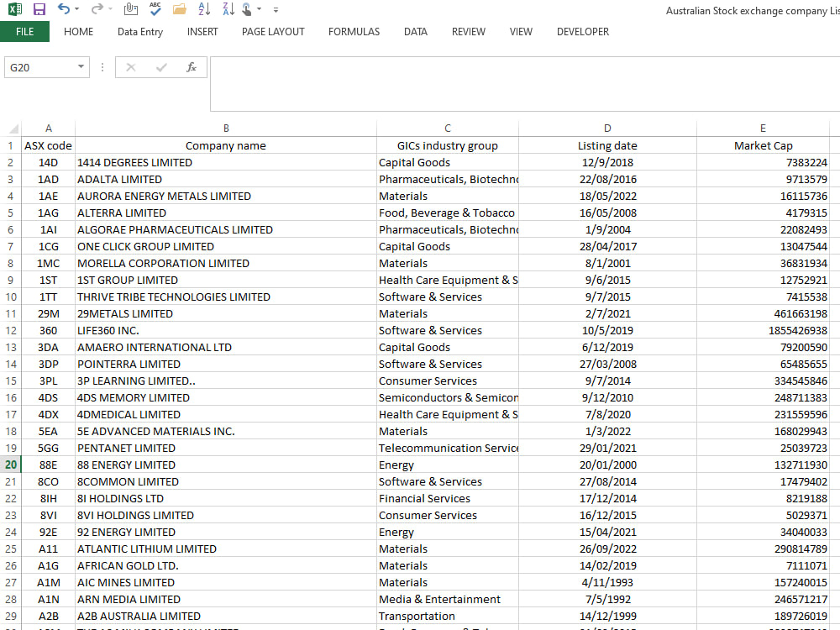Sort Z to A descending
The width and height of the screenshot is (840, 630).
pos(228,9)
